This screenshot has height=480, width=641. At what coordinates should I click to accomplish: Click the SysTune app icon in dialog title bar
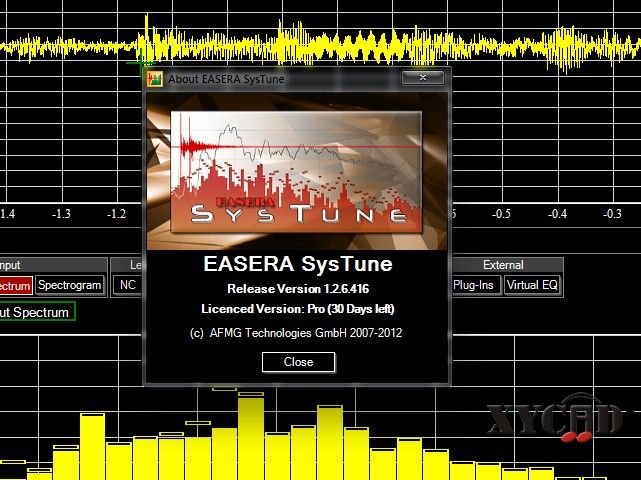pyautogui.click(x=155, y=79)
